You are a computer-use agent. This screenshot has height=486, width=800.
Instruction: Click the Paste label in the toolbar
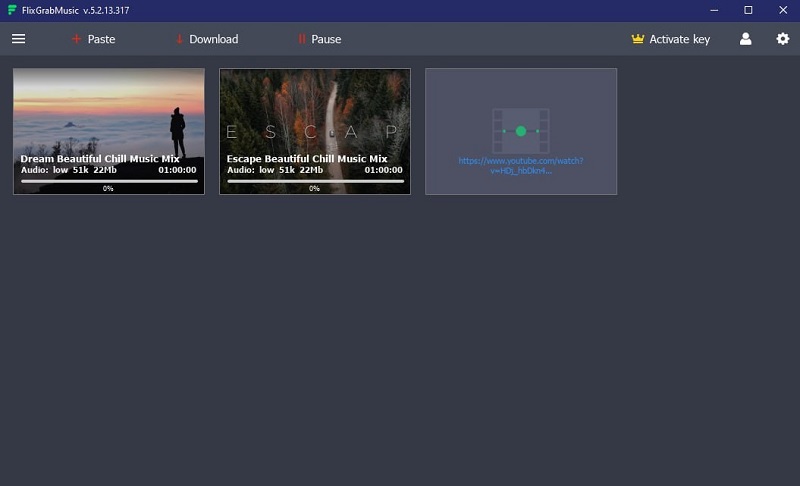[101, 39]
